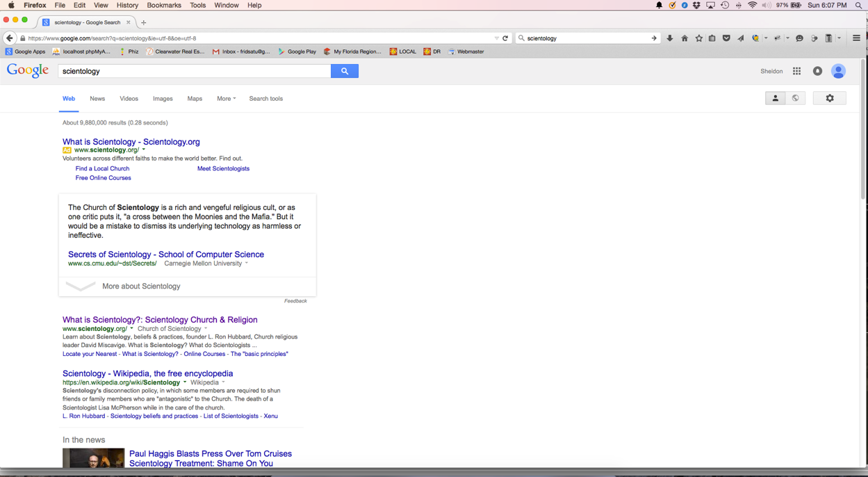Go to Firefox home page icon
The height and width of the screenshot is (477, 868).
click(x=685, y=38)
